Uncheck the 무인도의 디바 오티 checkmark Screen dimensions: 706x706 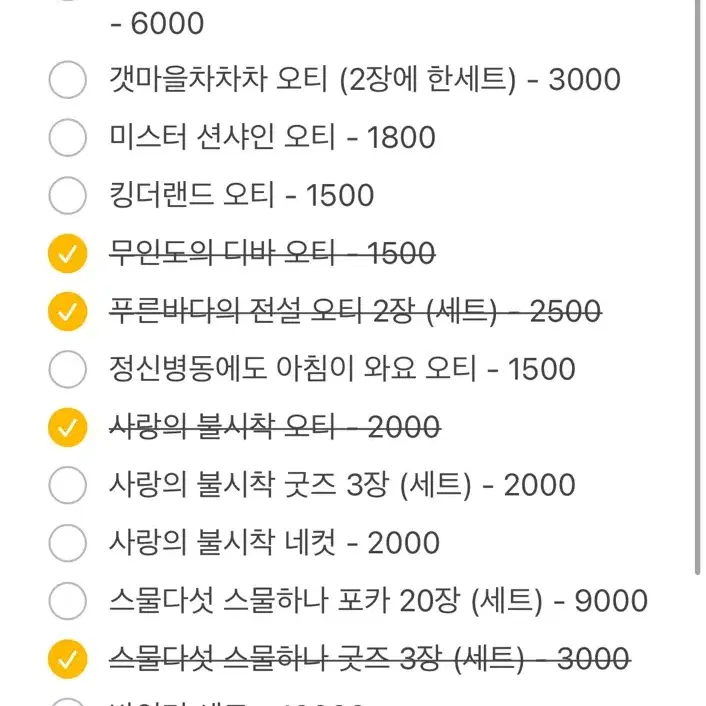pyautogui.click(x=68, y=253)
